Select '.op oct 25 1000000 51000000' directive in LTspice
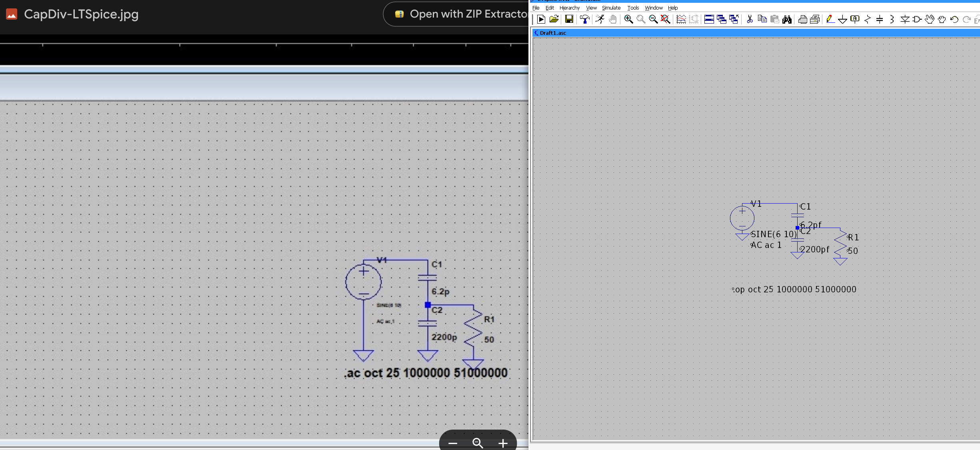This screenshot has width=980, height=450. pyautogui.click(x=794, y=289)
